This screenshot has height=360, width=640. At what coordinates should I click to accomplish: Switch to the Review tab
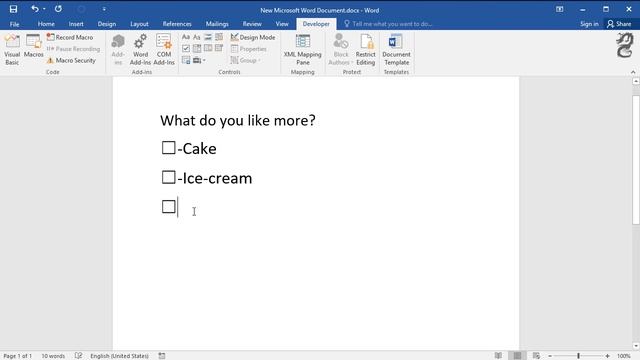252,24
